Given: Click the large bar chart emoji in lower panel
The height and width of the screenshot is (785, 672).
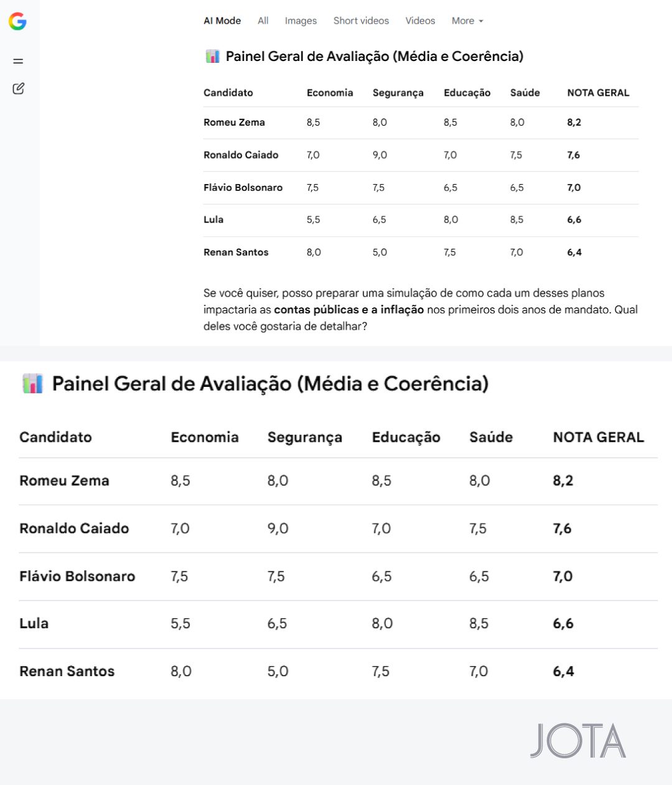Looking at the screenshot, I should (32, 383).
